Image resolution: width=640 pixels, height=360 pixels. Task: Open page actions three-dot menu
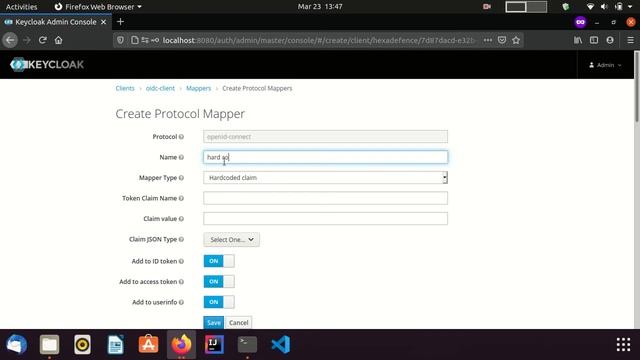point(488,40)
